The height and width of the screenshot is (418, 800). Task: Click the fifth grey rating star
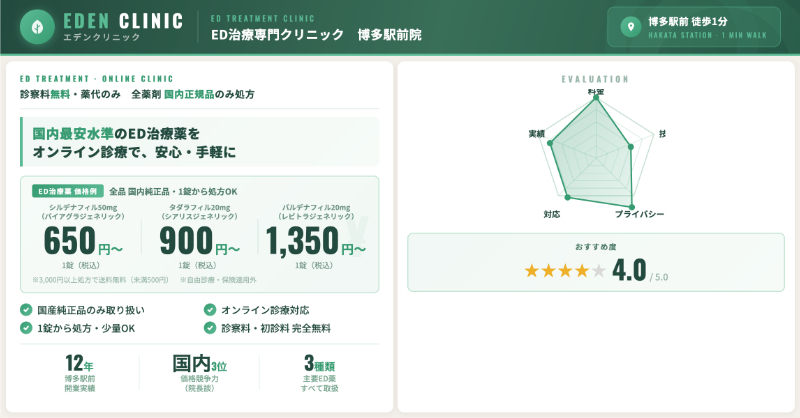pos(598,271)
